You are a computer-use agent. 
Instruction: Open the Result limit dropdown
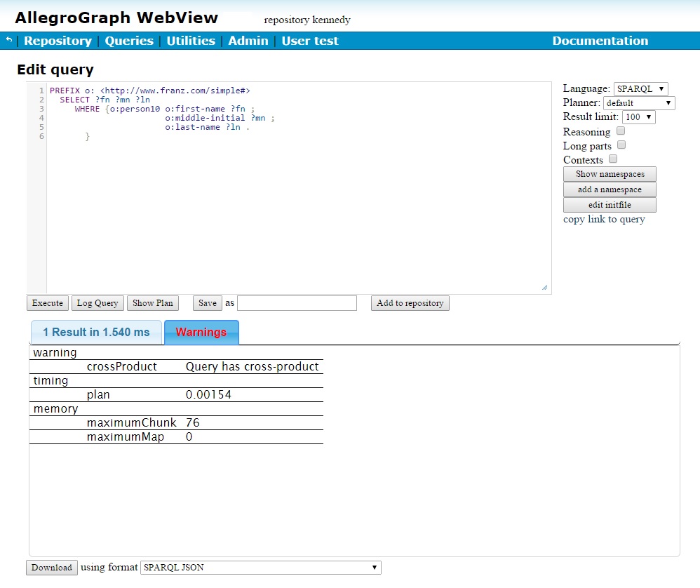click(x=638, y=117)
